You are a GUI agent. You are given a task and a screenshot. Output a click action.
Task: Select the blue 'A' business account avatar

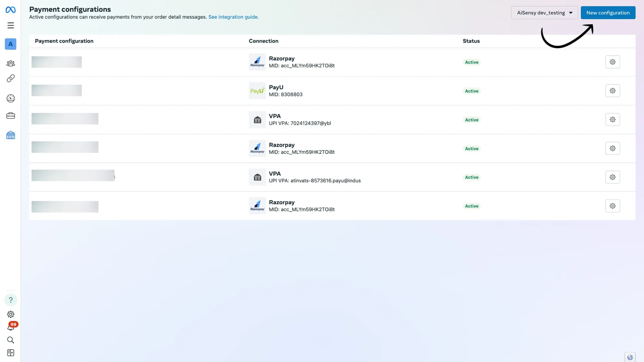(x=10, y=44)
